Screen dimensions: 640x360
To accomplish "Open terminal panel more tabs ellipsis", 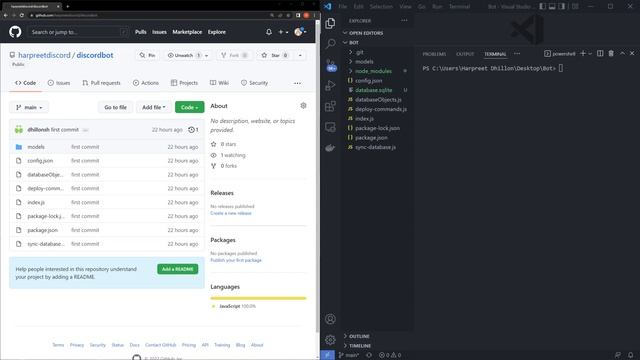I will pyautogui.click(x=517, y=53).
